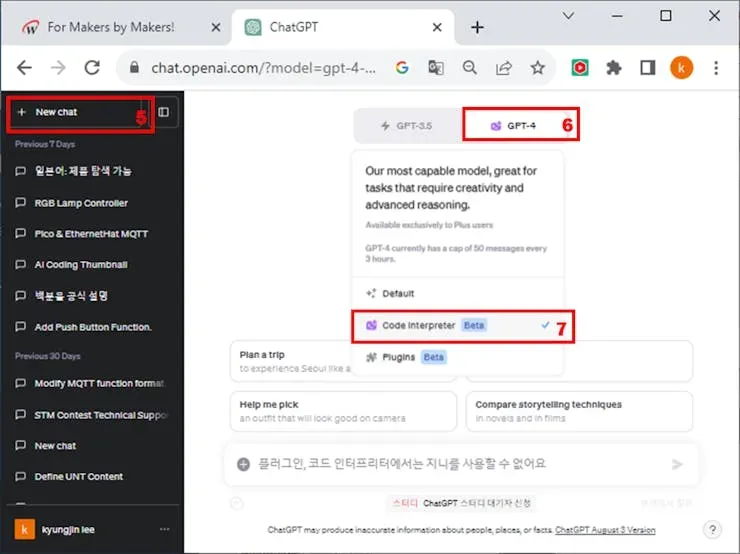
Task: Click the ChatGPT study waitlist banner
Action: [461, 503]
